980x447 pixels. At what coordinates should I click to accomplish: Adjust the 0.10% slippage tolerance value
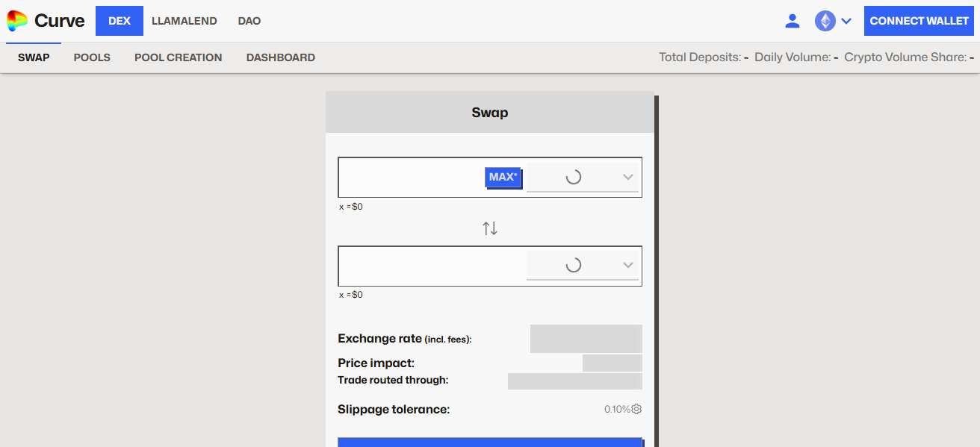615,409
